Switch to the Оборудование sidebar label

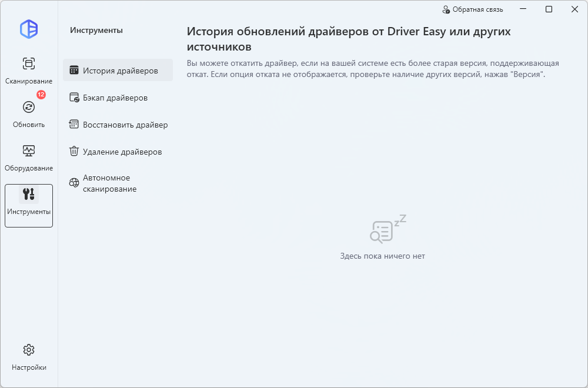(x=29, y=168)
